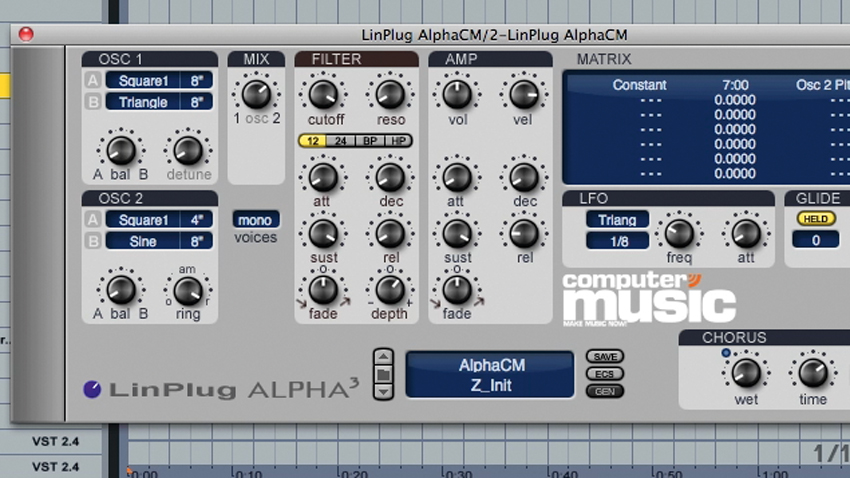850x478 pixels.
Task: Click the filter reso knob
Action: coord(390,95)
